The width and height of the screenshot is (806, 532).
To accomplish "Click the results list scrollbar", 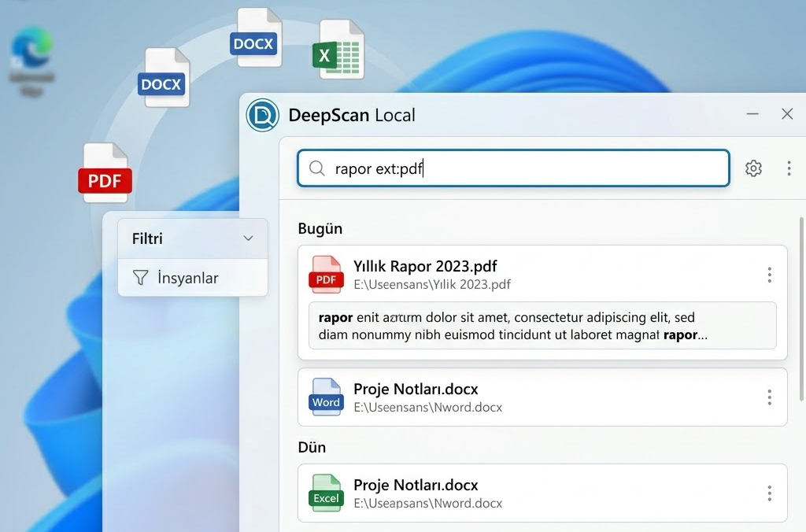I will pos(802,308).
